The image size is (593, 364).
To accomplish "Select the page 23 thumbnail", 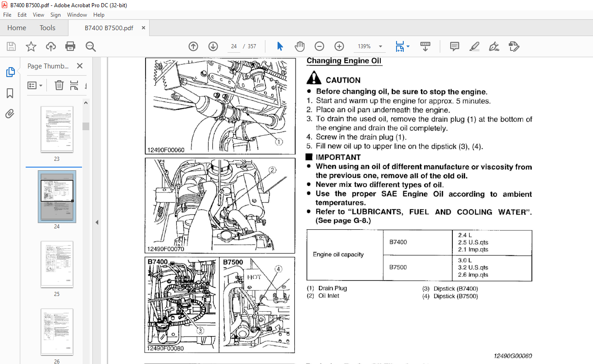I will tap(57, 130).
